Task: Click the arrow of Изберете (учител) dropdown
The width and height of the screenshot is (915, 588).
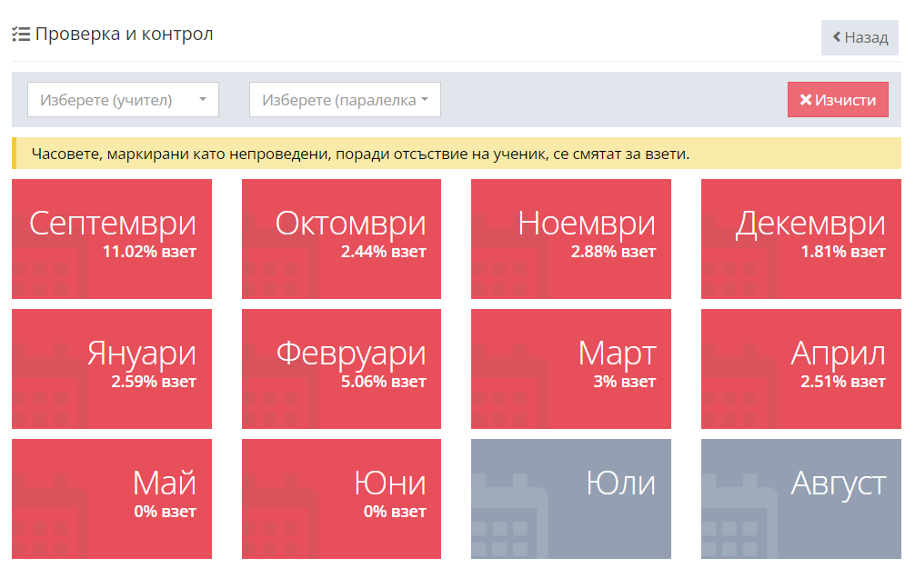Action: tap(203, 100)
